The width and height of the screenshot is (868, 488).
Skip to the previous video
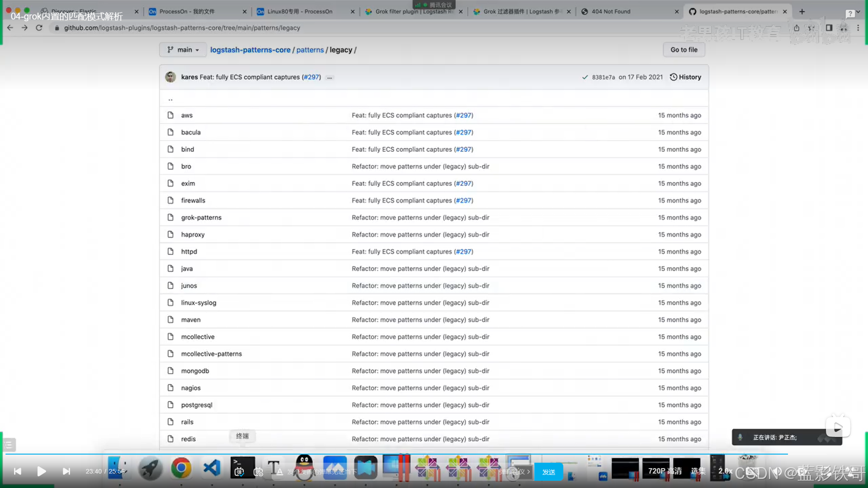[x=17, y=471]
